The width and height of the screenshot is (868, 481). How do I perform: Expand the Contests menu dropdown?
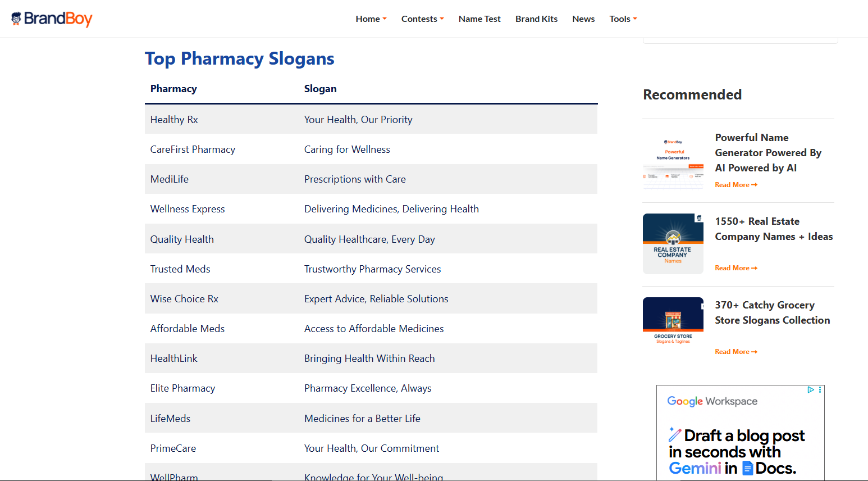422,19
